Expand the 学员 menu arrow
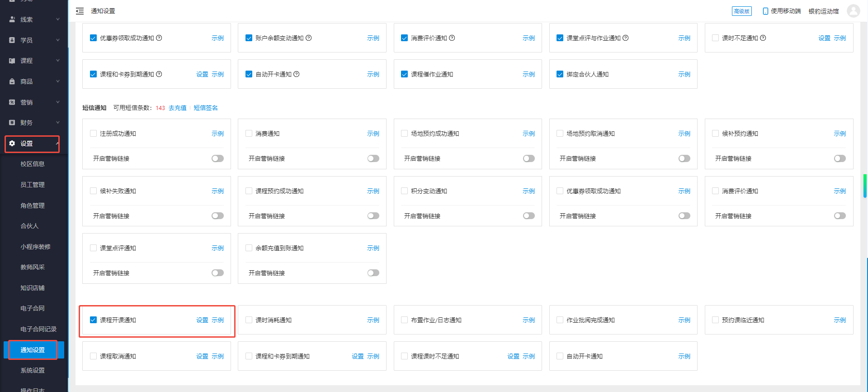Viewport: 868px width, 392px height. (58, 40)
